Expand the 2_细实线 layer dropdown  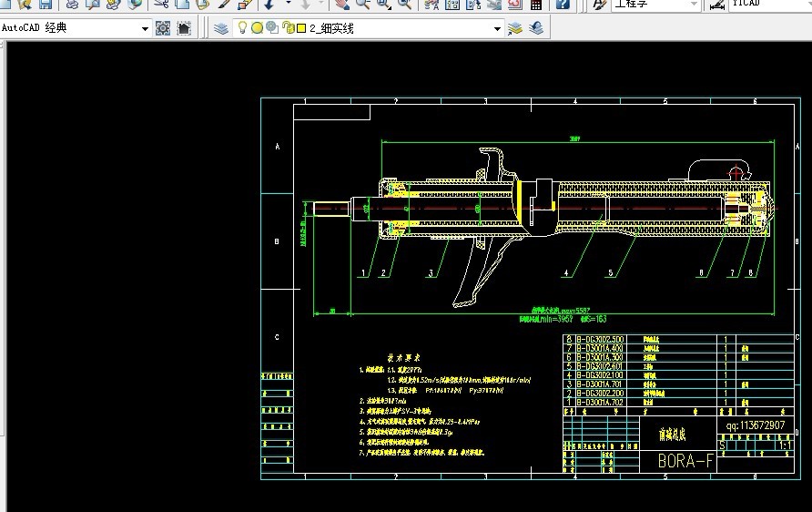click(x=497, y=28)
